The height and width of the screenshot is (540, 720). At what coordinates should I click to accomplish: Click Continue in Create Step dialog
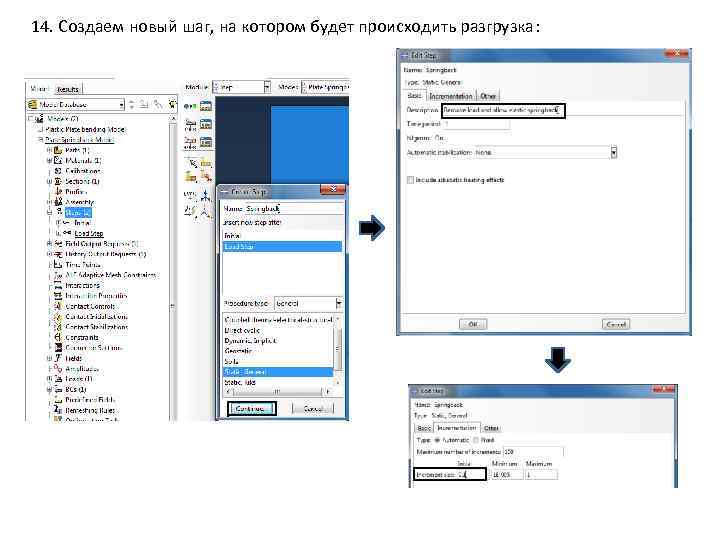click(251, 409)
